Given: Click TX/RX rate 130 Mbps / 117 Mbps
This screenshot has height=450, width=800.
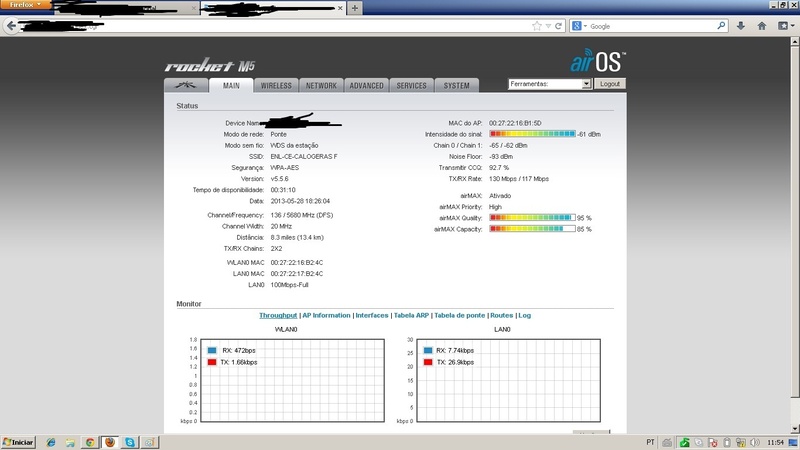Looking at the screenshot, I should tap(519, 179).
